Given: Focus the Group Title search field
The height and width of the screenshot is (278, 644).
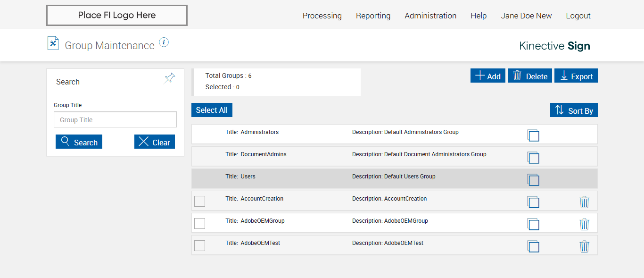Looking at the screenshot, I should coord(115,120).
